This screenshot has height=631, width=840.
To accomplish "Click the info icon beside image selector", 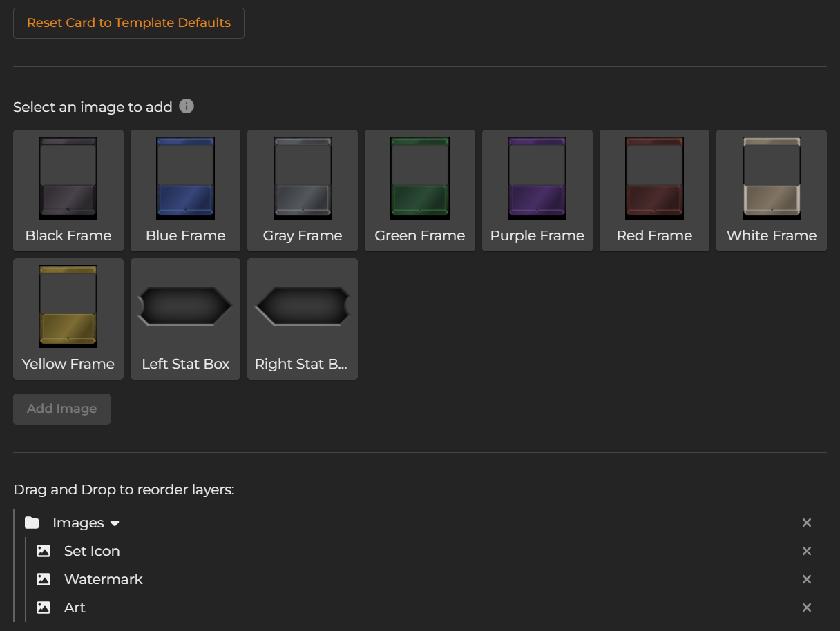I will tap(187, 106).
